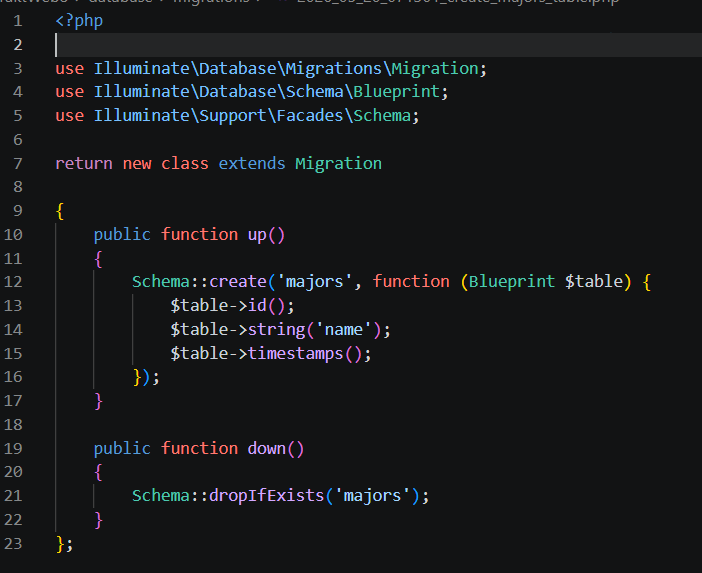Click "public" on line 10
This screenshot has height=573, width=702.
pyautogui.click(x=122, y=235)
